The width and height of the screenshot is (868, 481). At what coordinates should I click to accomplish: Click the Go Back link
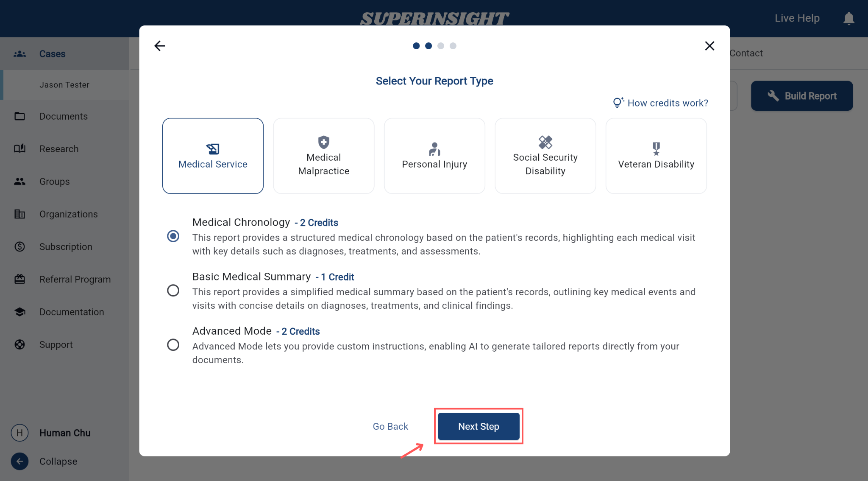pos(390,426)
